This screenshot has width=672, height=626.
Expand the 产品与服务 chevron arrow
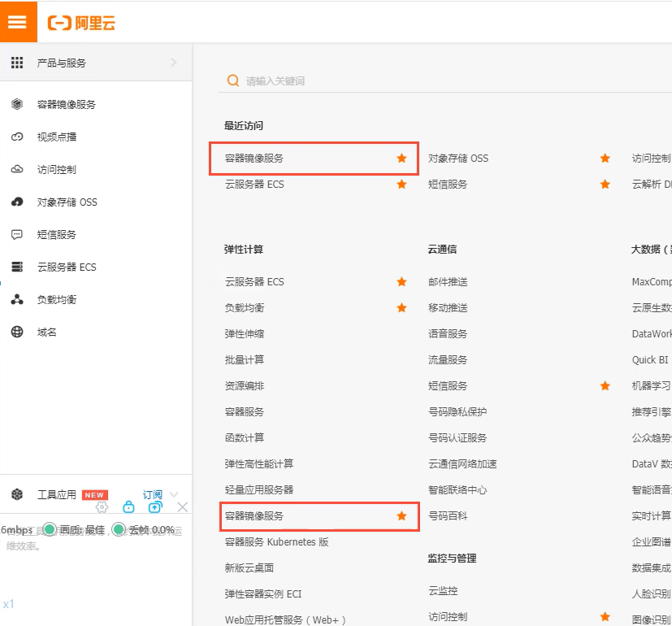(174, 63)
